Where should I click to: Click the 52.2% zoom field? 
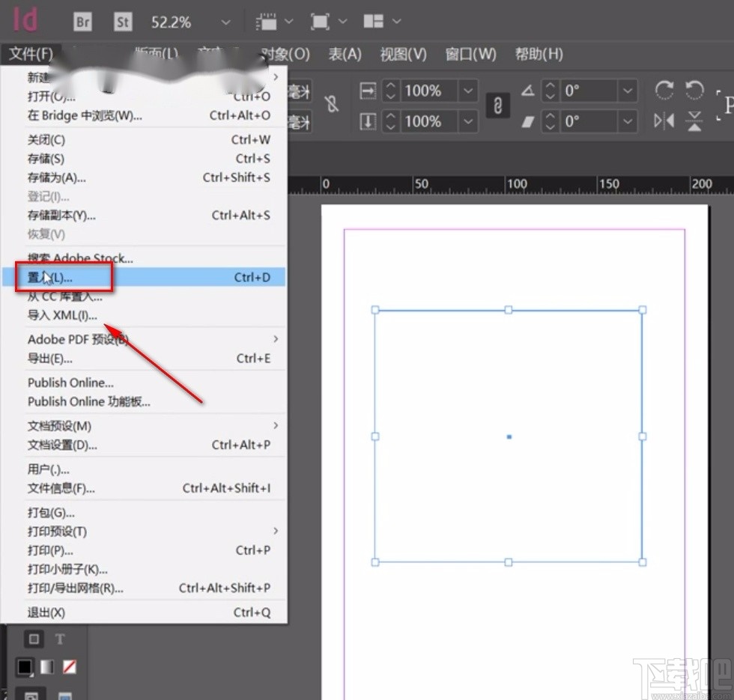tap(172, 22)
